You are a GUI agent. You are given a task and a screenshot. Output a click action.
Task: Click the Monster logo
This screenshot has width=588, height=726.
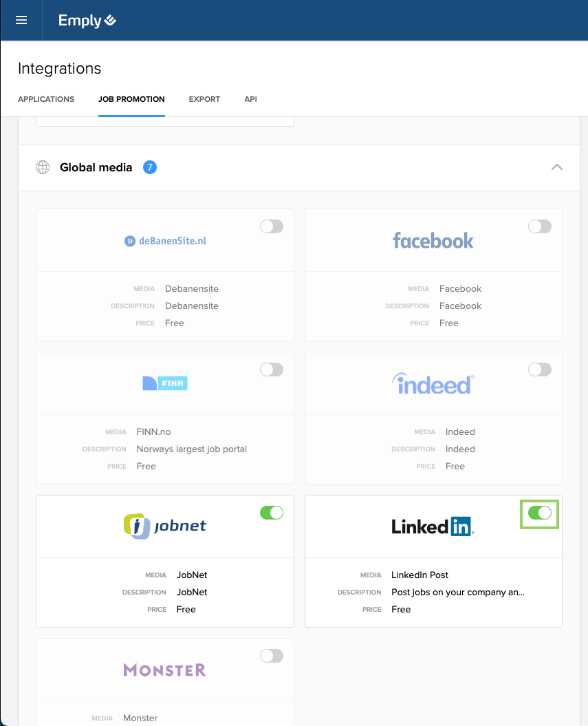click(x=164, y=669)
